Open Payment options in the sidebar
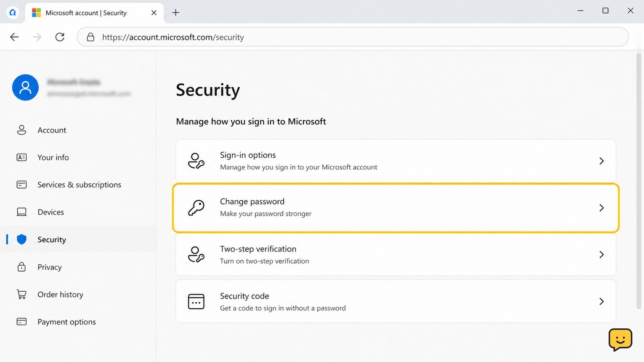This screenshot has width=644, height=362. pos(78,322)
